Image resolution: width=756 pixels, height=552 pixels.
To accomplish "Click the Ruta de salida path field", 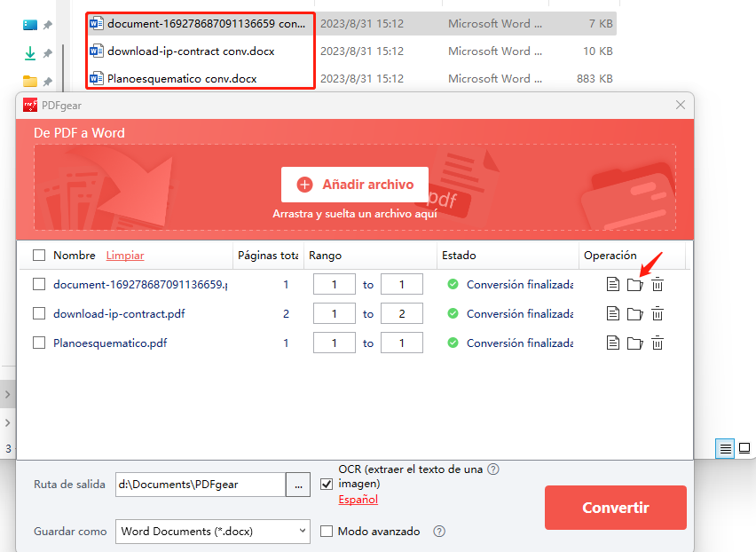I will point(201,485).
